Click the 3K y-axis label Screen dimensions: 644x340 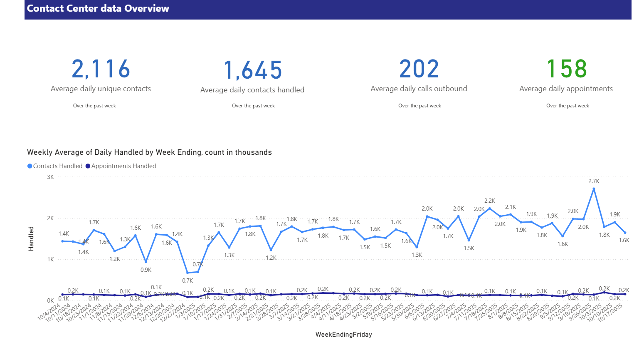click(50, 177)
